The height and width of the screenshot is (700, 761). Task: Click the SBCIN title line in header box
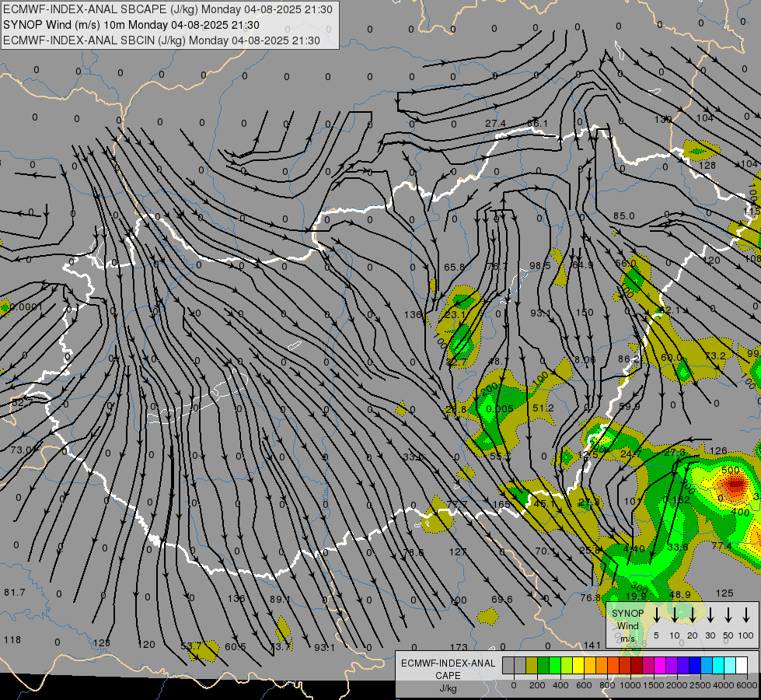pyautogui.click(x=162, y=40)
